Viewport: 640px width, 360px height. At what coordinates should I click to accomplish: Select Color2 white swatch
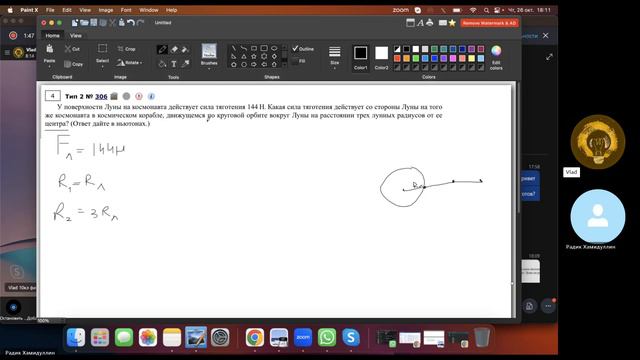coord(382,53)
